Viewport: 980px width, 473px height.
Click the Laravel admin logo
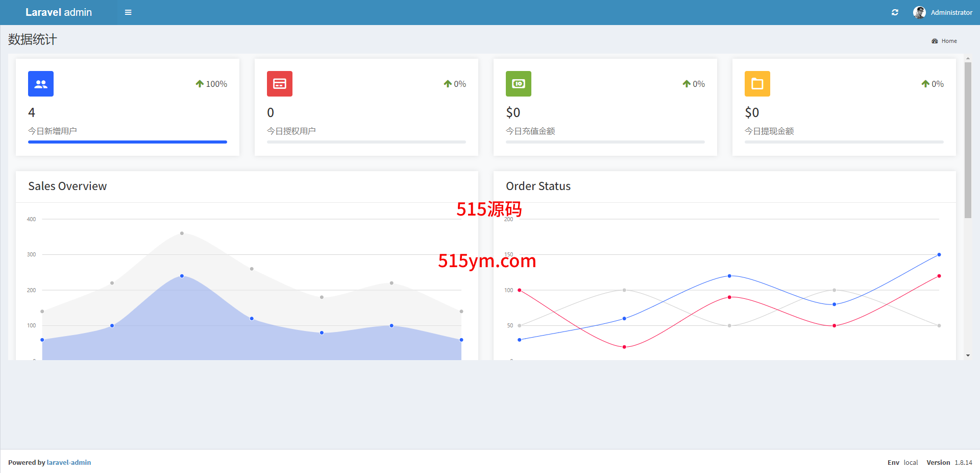point(59,12)
